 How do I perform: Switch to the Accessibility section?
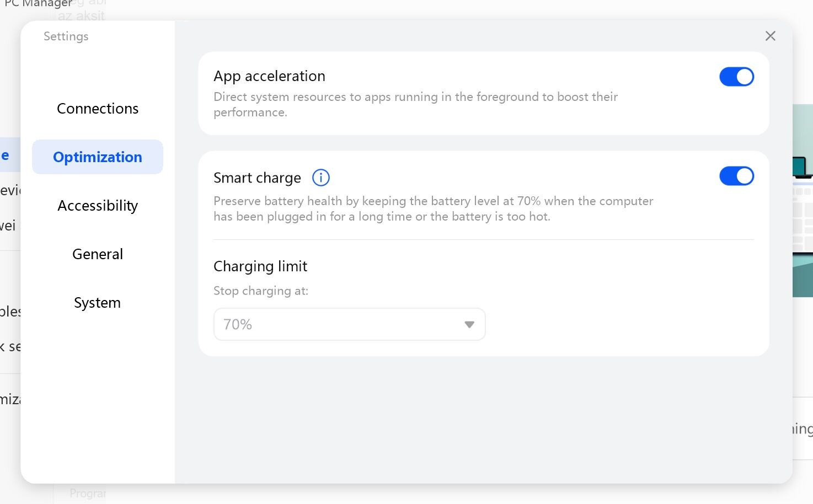pyautogui.click(x=98, y=206)
